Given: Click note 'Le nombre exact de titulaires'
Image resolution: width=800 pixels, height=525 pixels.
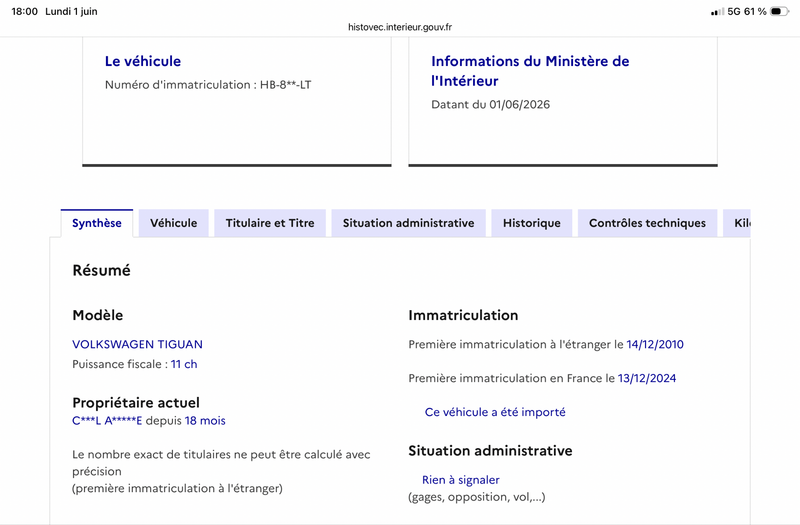Looking at the screenshot, I should 221,463.
